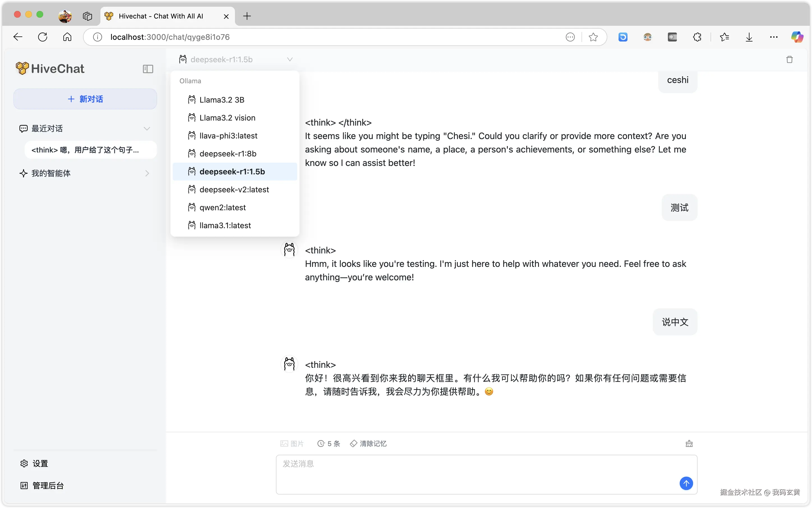Screen dimensions: 812x508
Task: Open the 5 条 history count setting
Action: click(329, 444)
